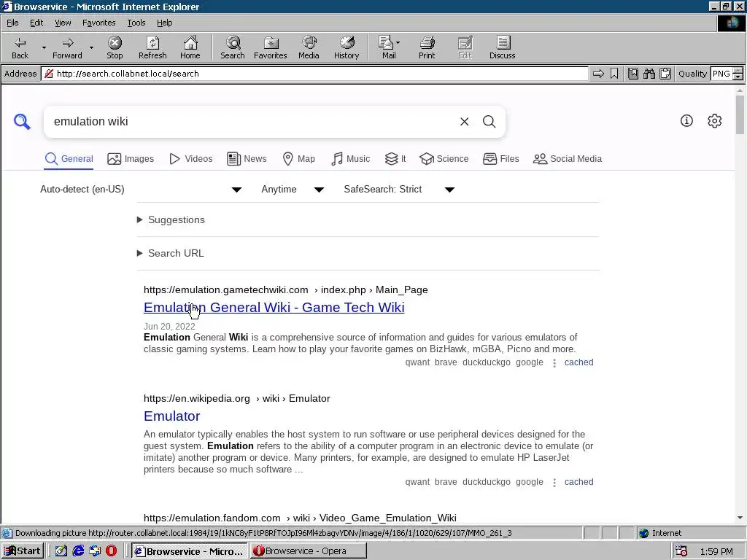Open the Media toolbar pane
This screenshot has height=560, width=747.
[309, 48]
